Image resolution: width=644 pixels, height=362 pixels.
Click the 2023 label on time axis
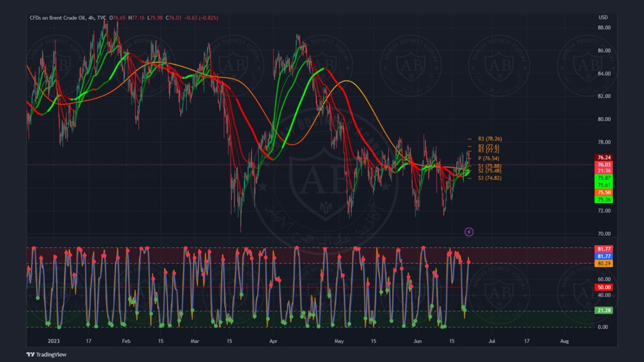pos(54,341)
